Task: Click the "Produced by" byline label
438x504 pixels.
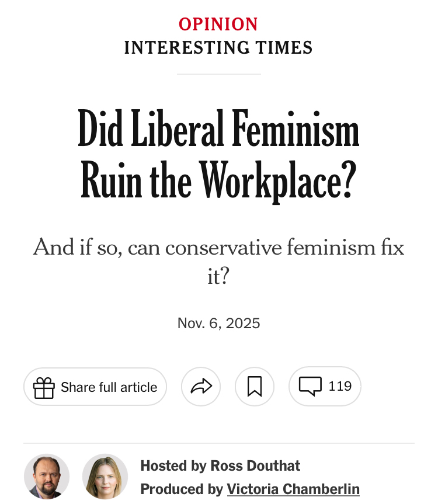Action: point(182,489)
